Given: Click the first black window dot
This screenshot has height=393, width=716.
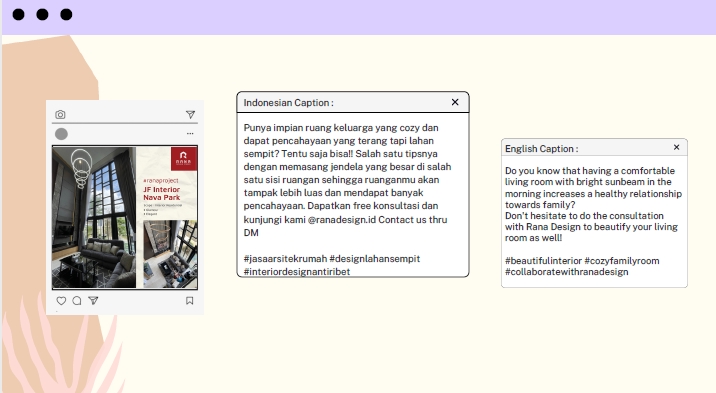Looking at the screenshot, I should [19, 15].
